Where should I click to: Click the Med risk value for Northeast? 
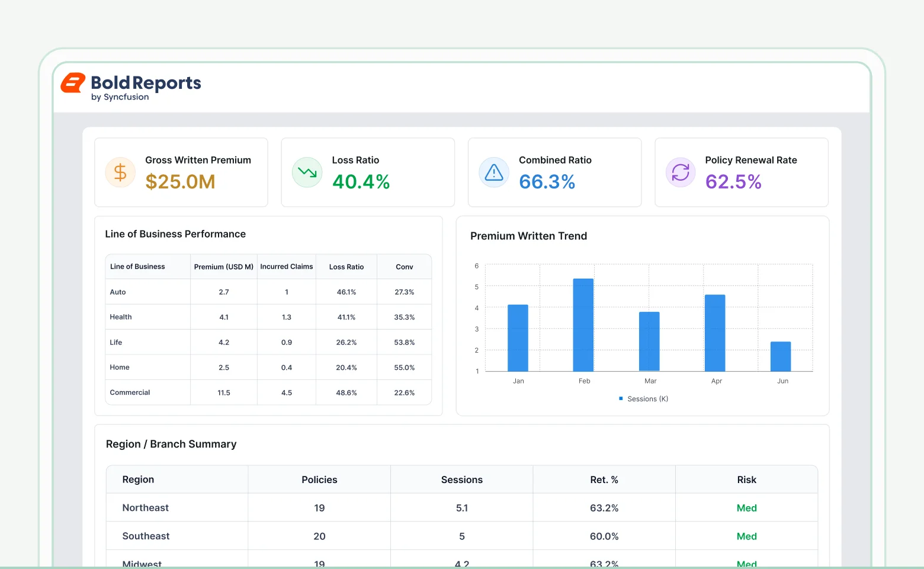coord(747,508)
